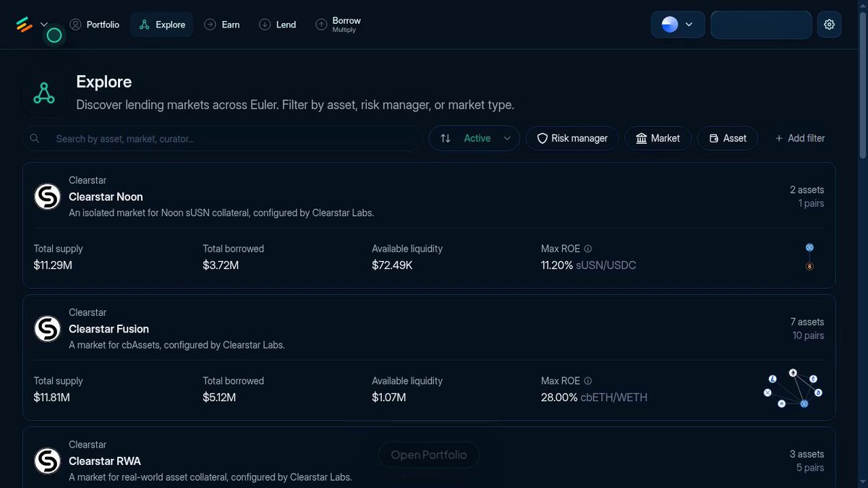Image resolution: width=868 pixels, height=488 pixels.
Task: Click the '2 assets' count text
Action: click(x=807, y=190)
